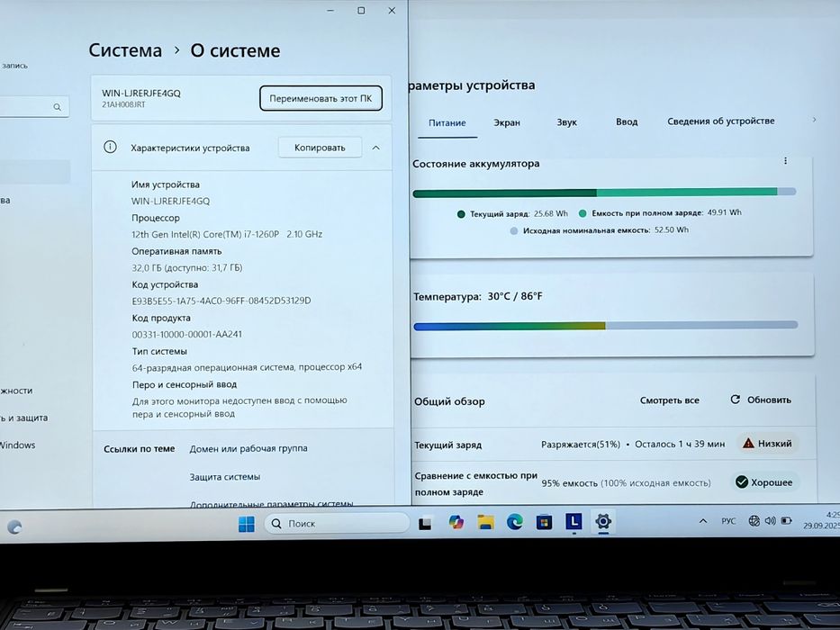Click Переименовать этот ПК button
Screen dimensions: 840x630
point(321,99)
